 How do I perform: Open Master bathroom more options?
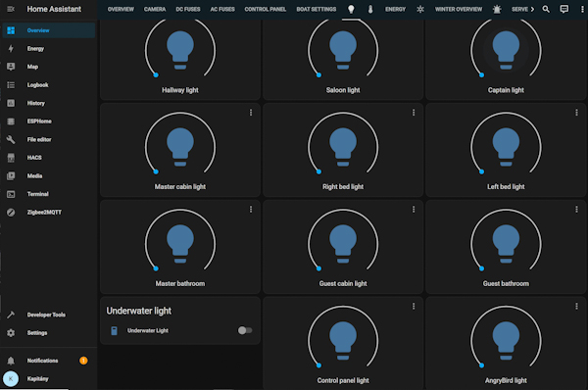(x=251, y=210)
